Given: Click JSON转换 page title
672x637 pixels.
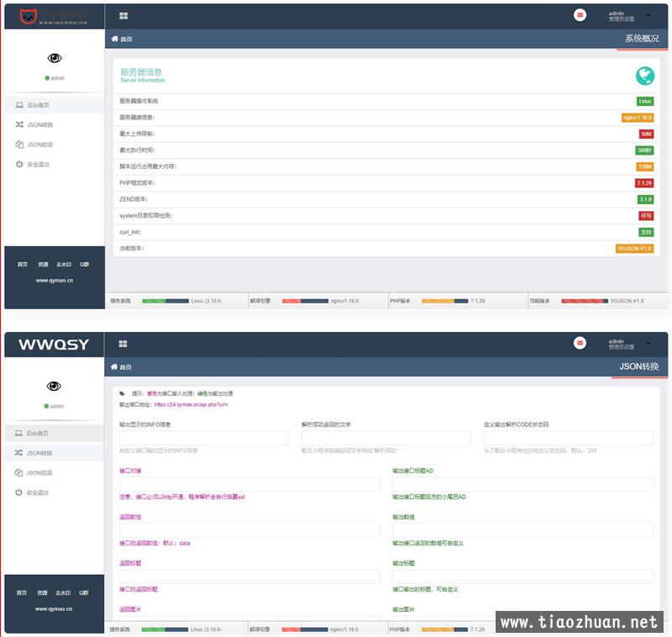Looking at the screenshot, I should [x=639, y=366].
